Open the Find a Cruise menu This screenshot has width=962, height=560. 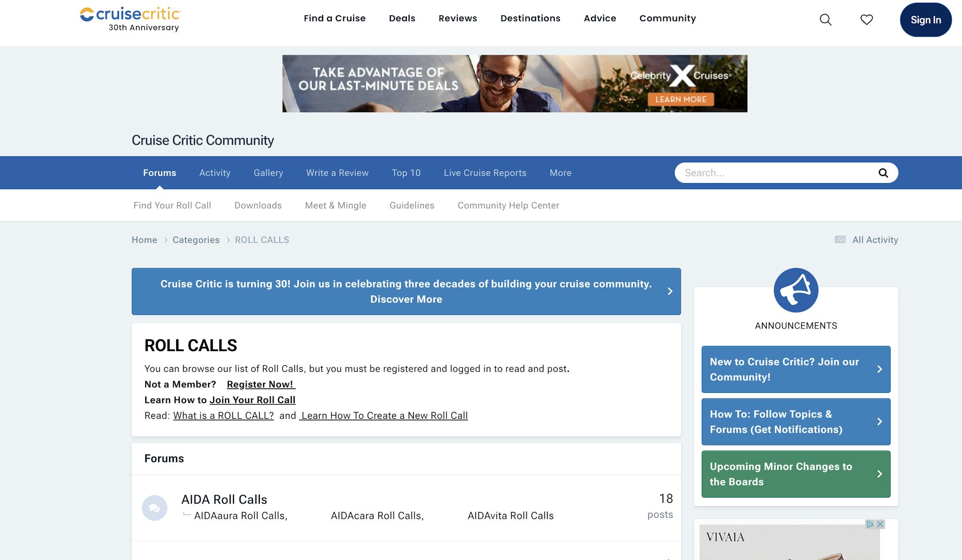(x=334, y=18)
